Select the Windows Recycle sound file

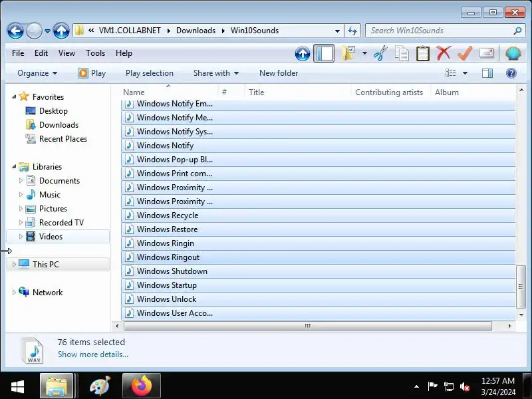coord(319,215)
